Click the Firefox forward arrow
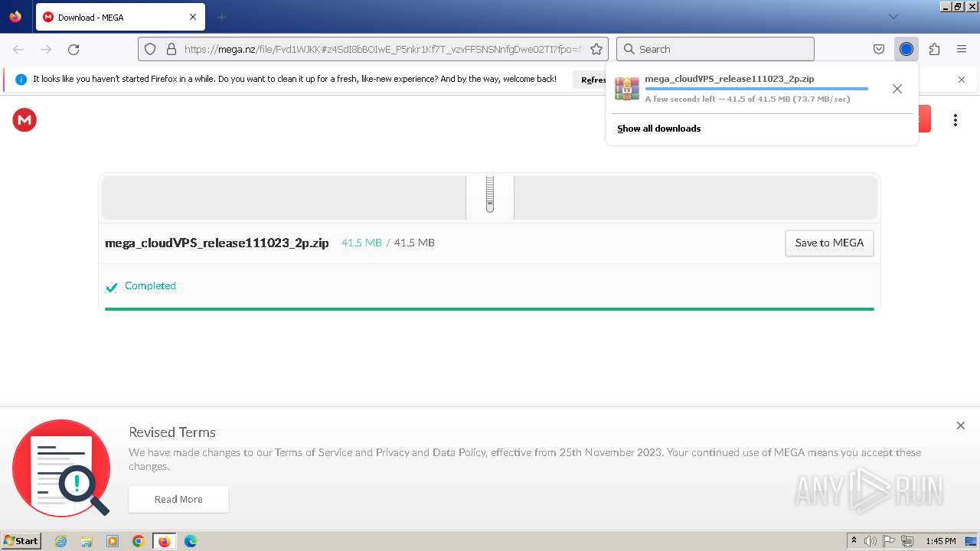 (46, 49)
